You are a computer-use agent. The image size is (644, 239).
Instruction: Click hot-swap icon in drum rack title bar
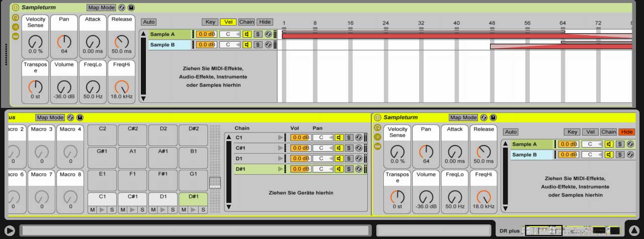point(70,117)
